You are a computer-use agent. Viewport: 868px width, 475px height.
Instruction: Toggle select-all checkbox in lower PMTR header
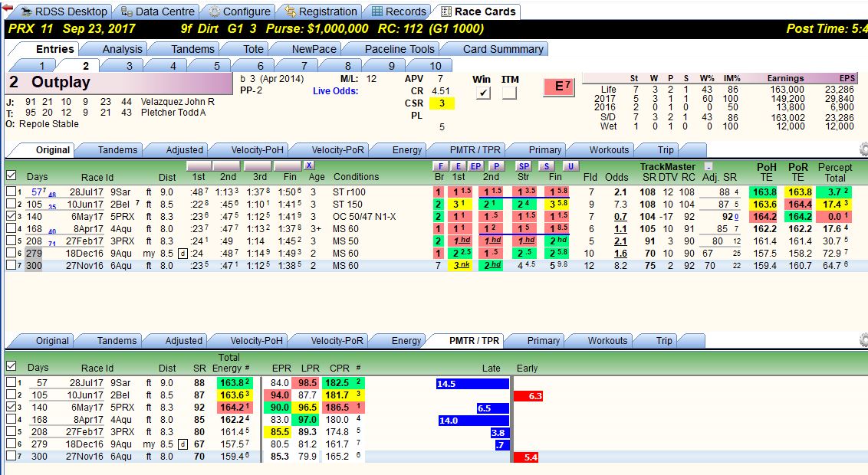pyautogui.click(x=11, y=366)
